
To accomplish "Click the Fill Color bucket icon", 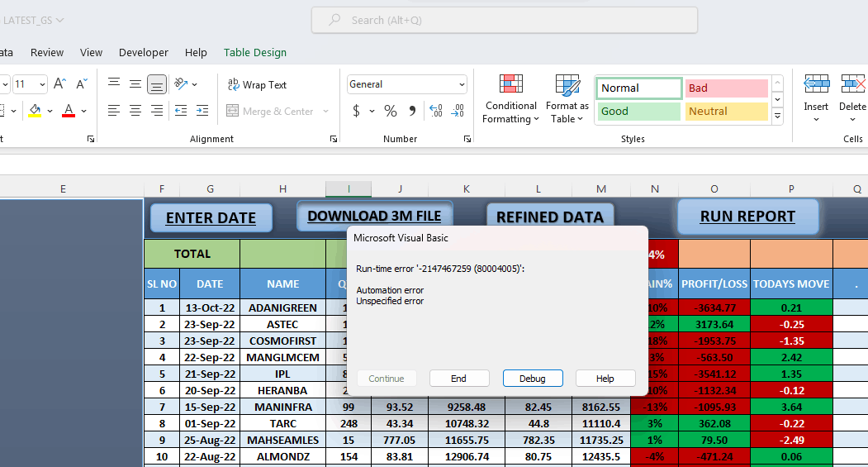I will [36, 111].
